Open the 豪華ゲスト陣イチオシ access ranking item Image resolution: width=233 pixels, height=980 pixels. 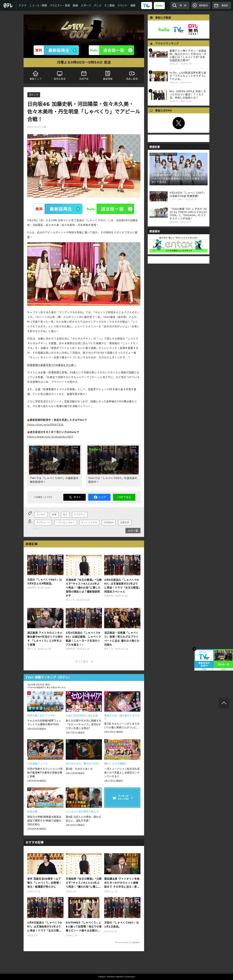178,57
